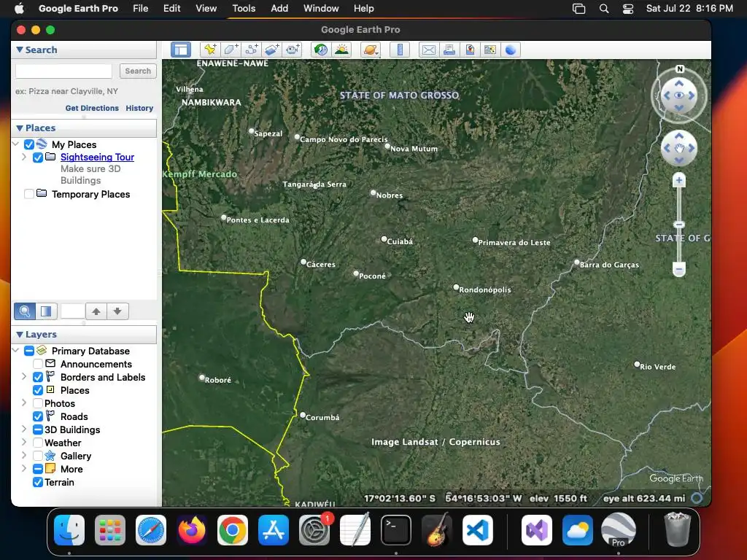Screen dimensions: 747x560
Task: Click the Cuiabá city label
Action: tap(400, 241)
